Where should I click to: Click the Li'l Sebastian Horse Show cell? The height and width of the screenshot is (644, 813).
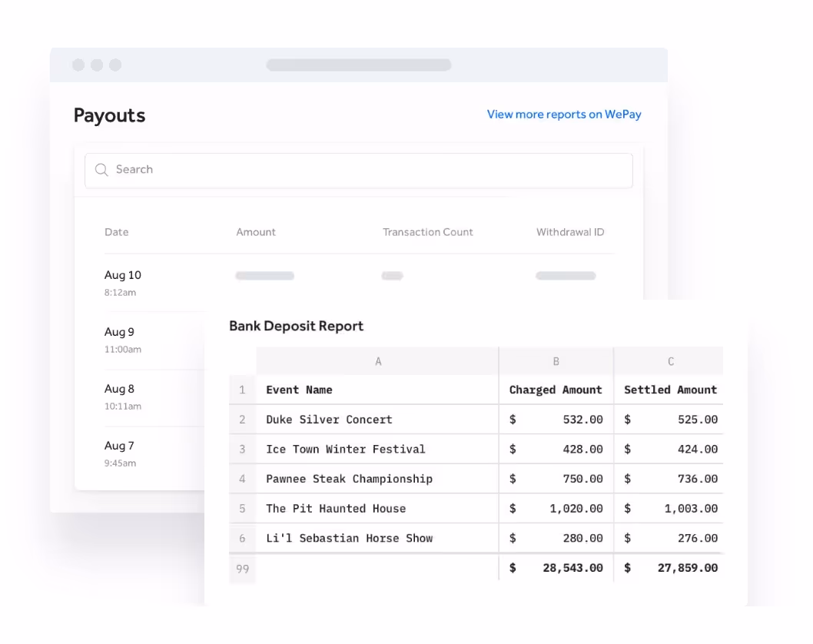pos(377,538)
